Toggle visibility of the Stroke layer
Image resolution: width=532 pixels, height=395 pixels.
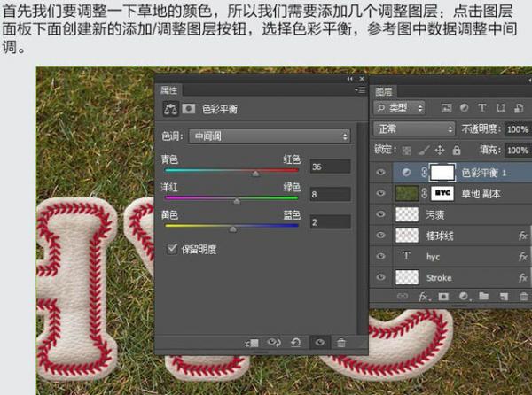pyautogui.click(x=381, y=277)
